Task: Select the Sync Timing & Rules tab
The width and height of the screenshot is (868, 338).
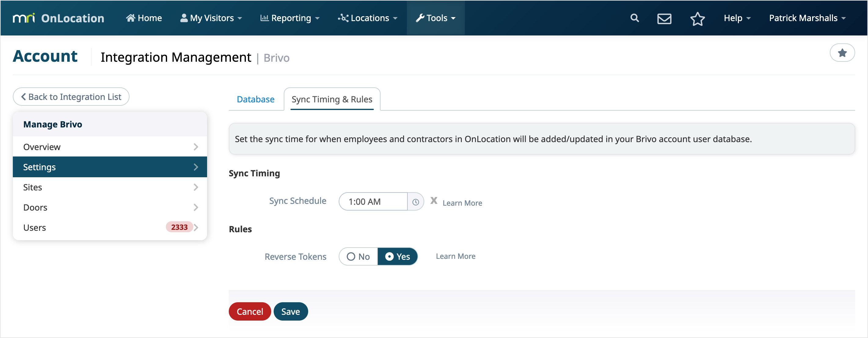Action: tap(332, 99)
